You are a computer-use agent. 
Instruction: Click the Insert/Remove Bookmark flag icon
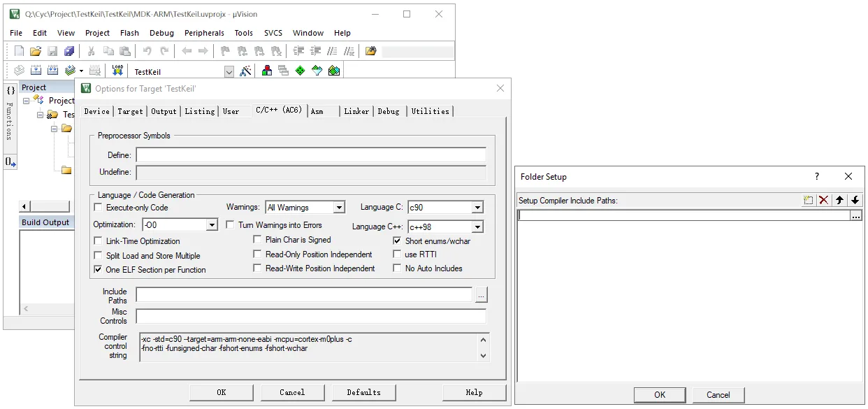225,51
